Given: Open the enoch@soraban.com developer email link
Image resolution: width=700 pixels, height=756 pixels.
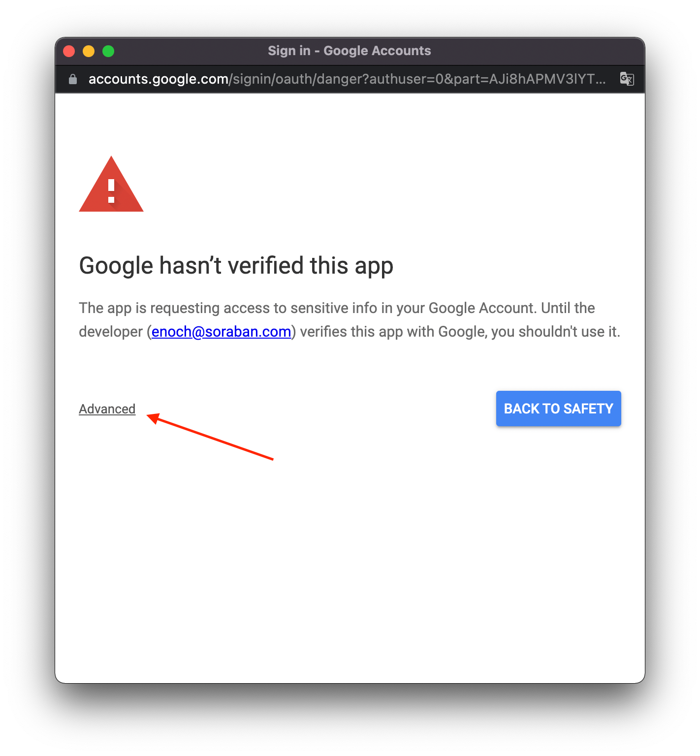Looking at the screenshot, I should click(x=222, y=332).
